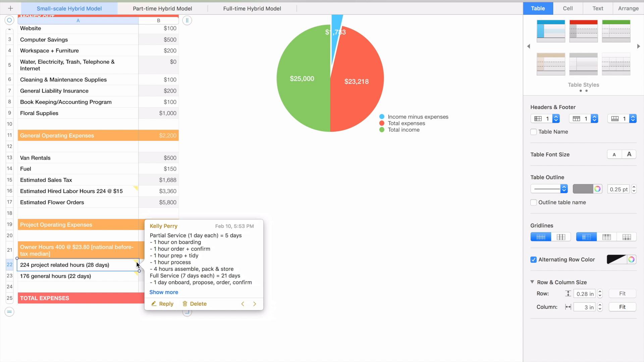The width and height of the screenshot is (644, 362).
Task: Collapse the Row & Column Size section
Action: click(x=532, y=282)
